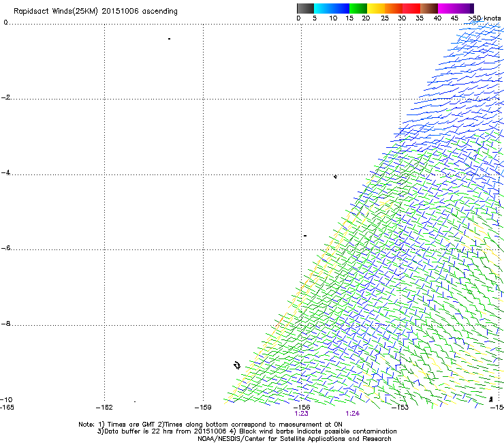Select the "-10" latitude axis label
The width and height of the screenshot is (504, 443).
6,399
